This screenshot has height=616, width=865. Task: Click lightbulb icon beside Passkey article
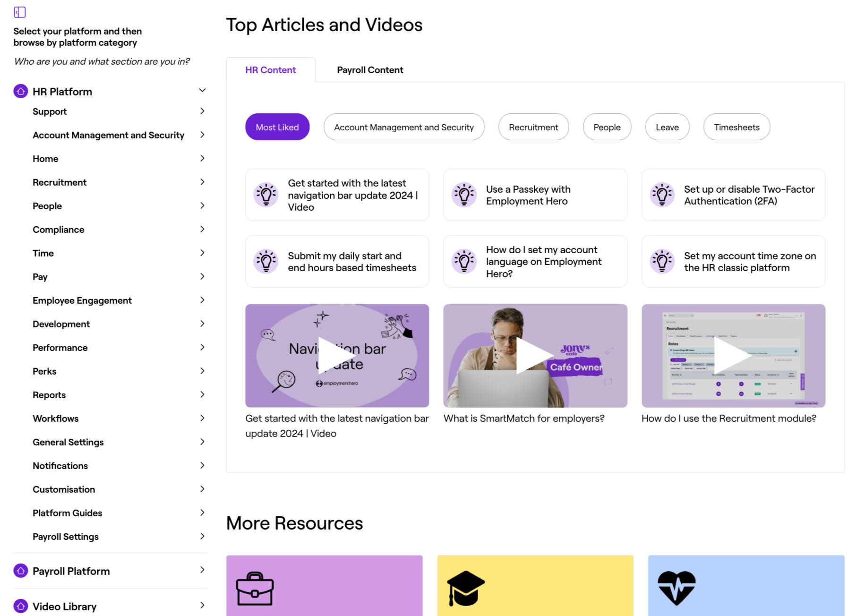tap(464, 195)
